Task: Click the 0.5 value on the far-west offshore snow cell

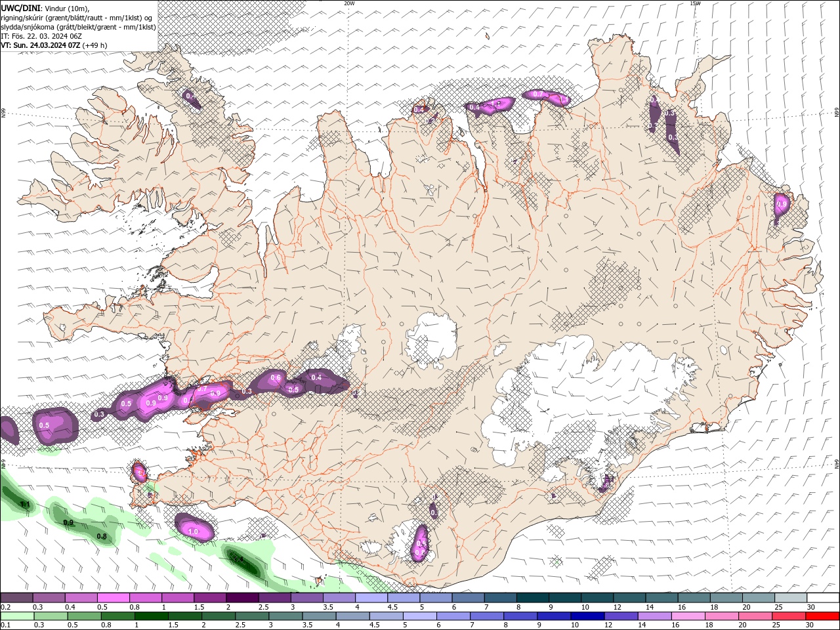Action: tap(44, 425)
